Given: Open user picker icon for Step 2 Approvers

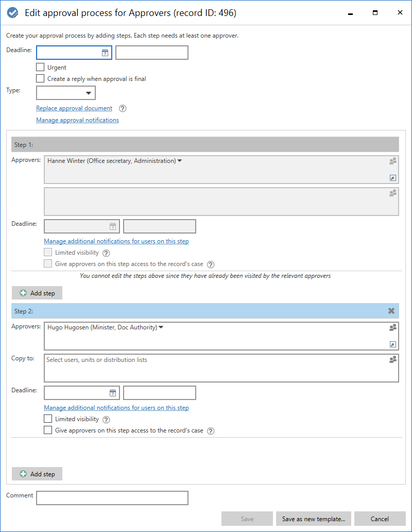Looking at the screenshot, I should (393, 327).
